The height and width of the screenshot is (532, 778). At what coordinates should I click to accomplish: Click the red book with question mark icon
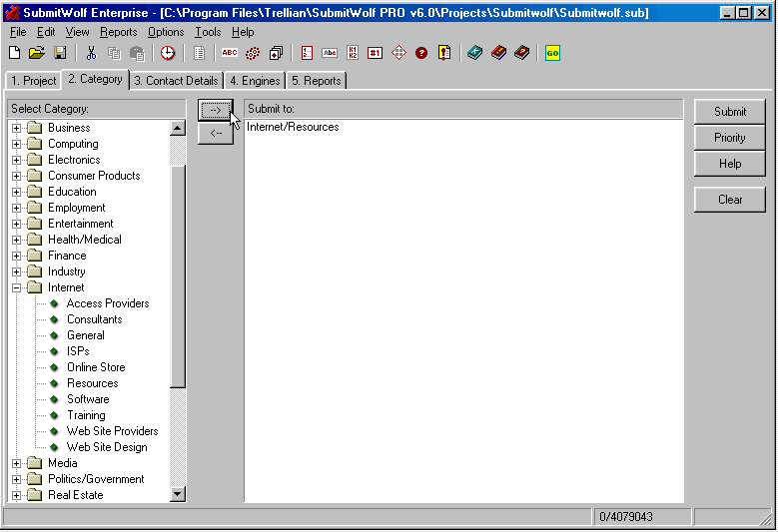[522, 53]
